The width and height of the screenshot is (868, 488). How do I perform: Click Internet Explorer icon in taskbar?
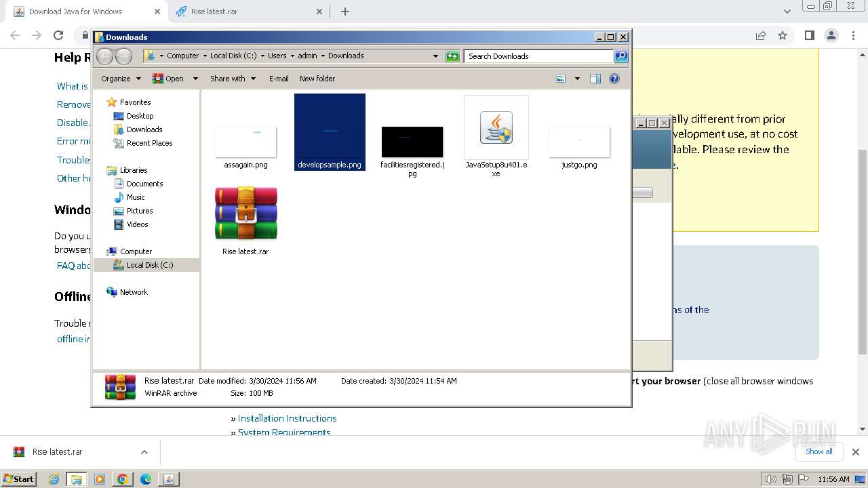click(54, 479)
